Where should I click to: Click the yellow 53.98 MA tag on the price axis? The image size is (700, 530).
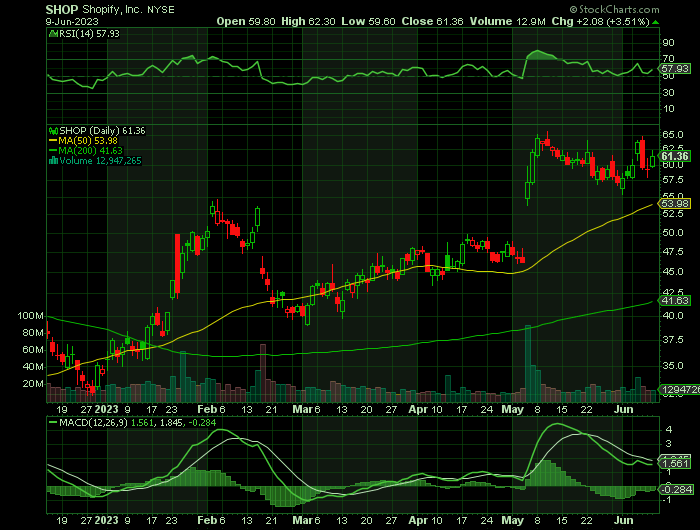(x=675, y=204)
